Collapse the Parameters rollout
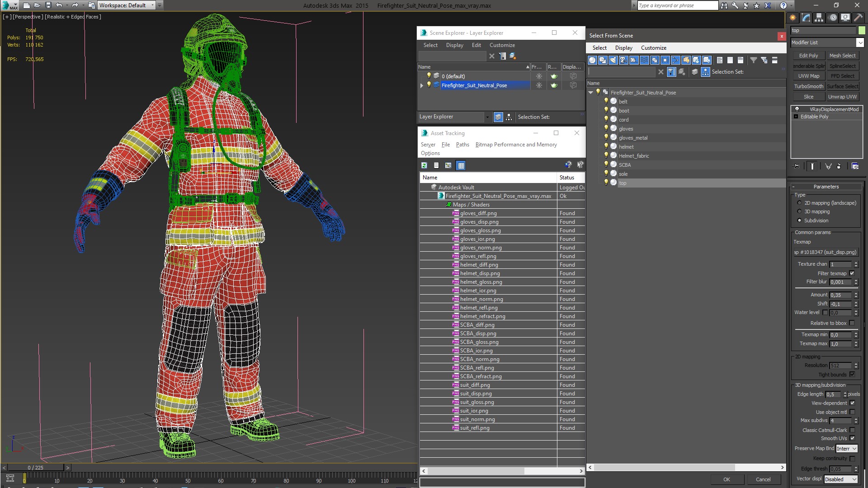Viewport: 868px width, 488px height. pyautogui.click(x=826, y=187)
